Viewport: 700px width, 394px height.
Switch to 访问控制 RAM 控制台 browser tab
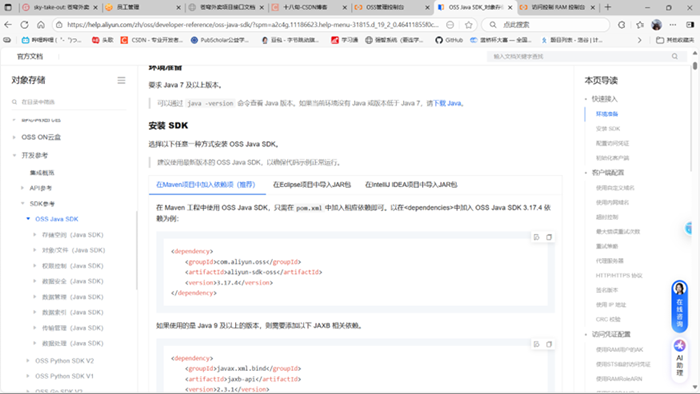click(x=558, y=8)
